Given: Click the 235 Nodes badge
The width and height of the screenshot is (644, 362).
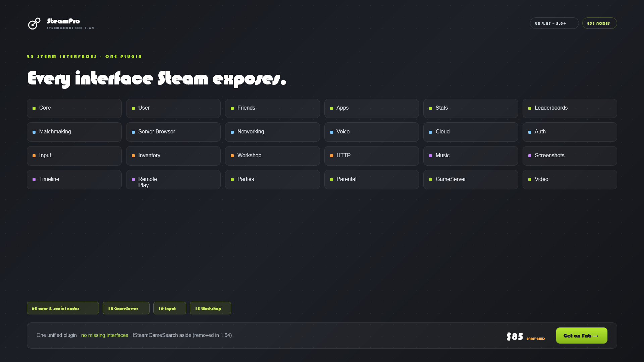Looking at the screenshot, I should pos(599,23).
